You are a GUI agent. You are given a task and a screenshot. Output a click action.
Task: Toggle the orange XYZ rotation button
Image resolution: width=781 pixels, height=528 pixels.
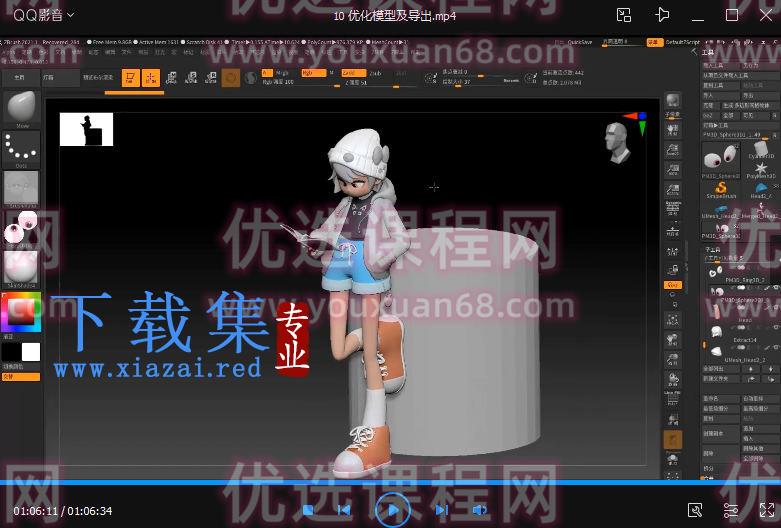pyautogui.click(x=673, y=285)
